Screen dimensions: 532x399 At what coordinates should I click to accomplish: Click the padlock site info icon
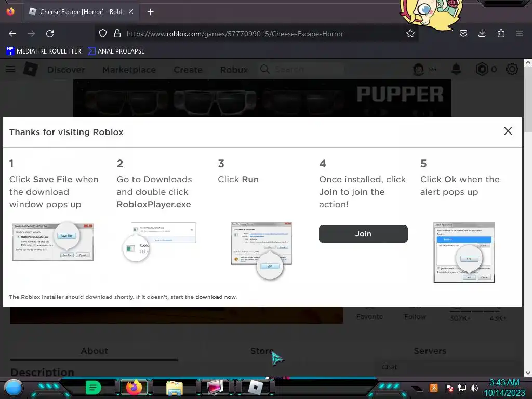[117, 34]
